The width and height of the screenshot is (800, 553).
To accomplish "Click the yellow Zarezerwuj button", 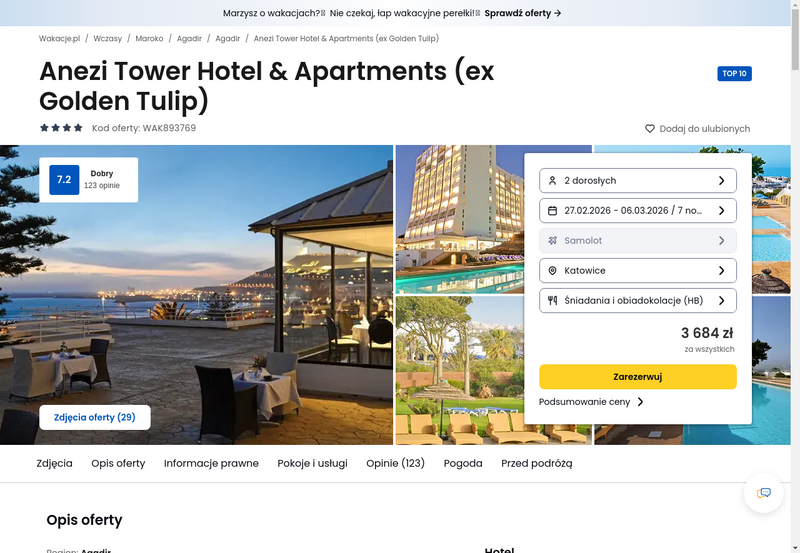I will point(638,376).
